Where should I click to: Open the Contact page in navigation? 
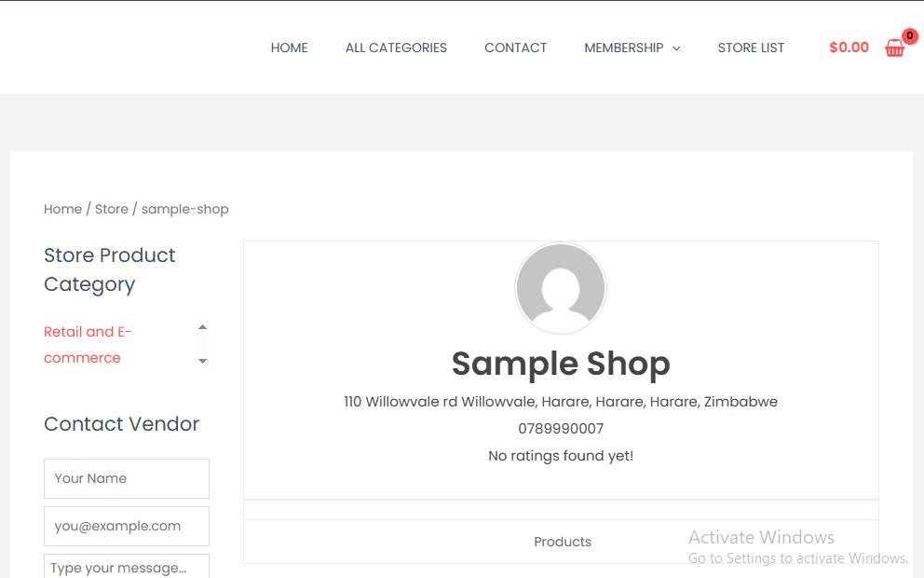pos(515,48)
